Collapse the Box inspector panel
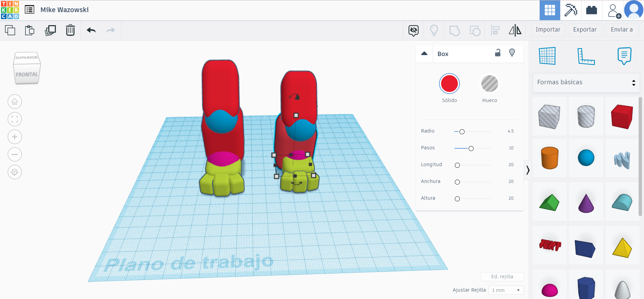This screenshot has height=299, width=644. coord(424,54)
